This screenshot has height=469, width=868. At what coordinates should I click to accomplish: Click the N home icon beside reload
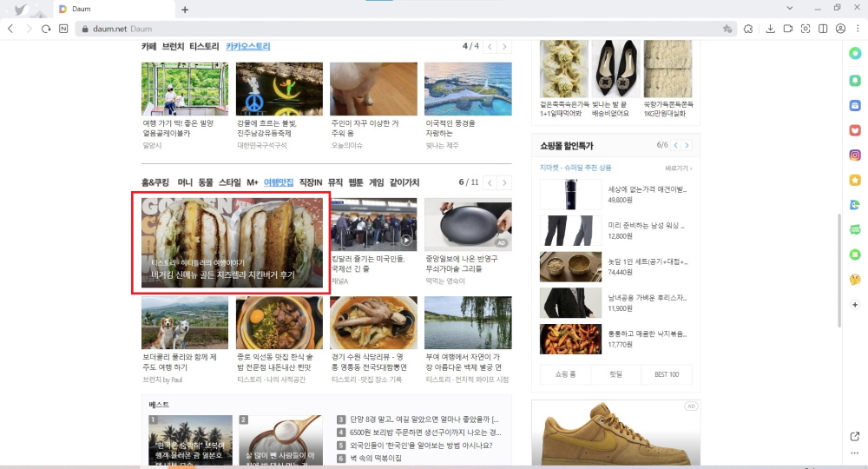coord(63,29)
